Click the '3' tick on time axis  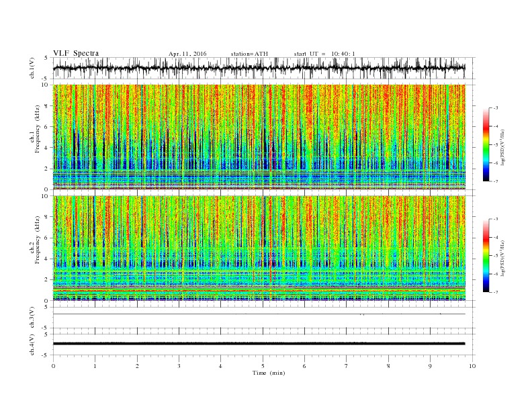[x=179, y=366]
